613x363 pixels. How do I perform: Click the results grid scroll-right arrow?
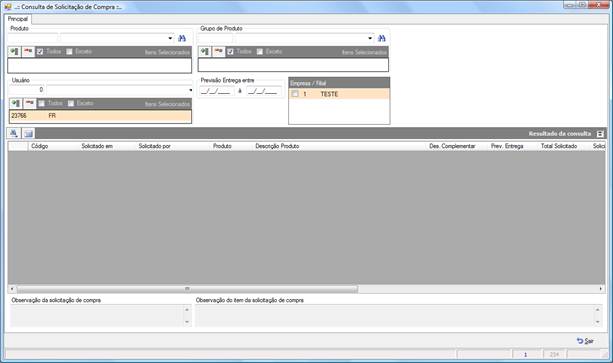(x=601, y=289)
